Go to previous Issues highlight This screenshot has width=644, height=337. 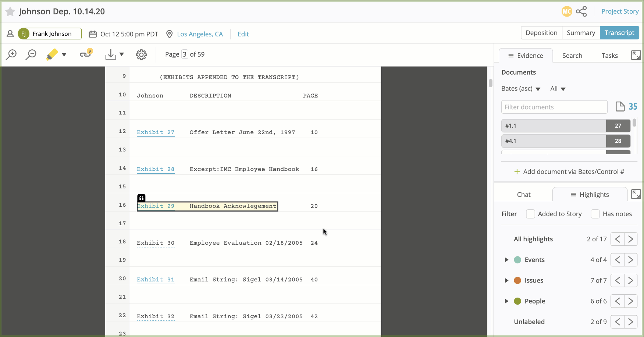coord(618,280)
